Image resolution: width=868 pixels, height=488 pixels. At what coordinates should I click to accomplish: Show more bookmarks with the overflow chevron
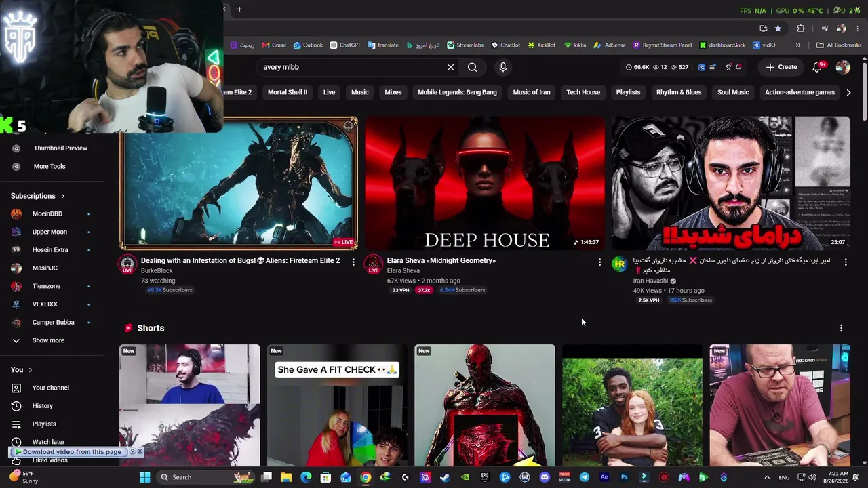point(798,45)
